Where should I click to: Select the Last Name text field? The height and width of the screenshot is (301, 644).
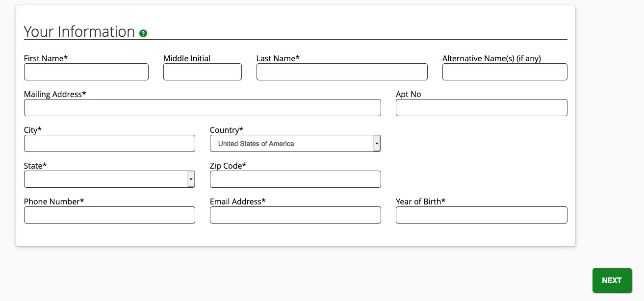pos(341,72)
